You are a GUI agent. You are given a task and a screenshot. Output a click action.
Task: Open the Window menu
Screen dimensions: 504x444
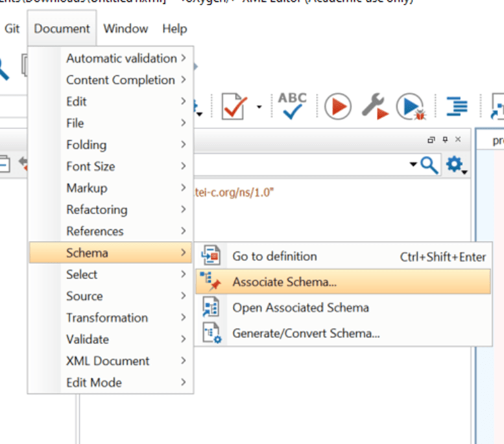click(125, 29)
